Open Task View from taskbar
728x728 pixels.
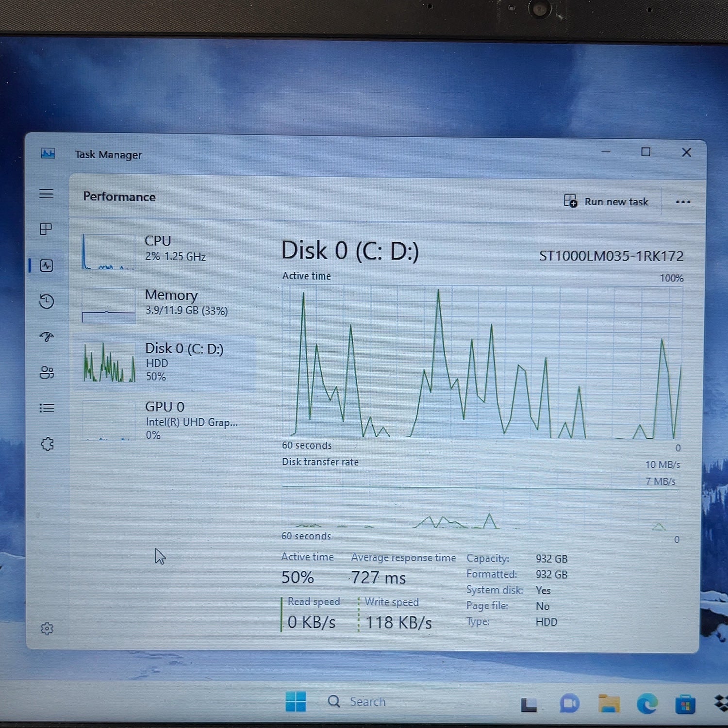[x=529, y=704]
